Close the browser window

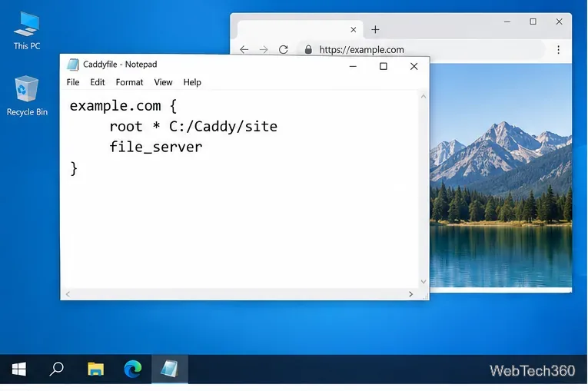[559, 22]
